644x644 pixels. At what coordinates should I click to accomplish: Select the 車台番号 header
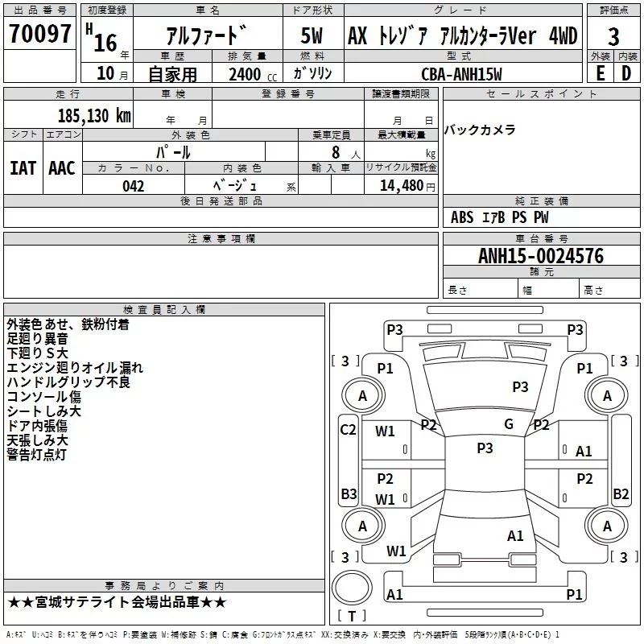[541, 238]
